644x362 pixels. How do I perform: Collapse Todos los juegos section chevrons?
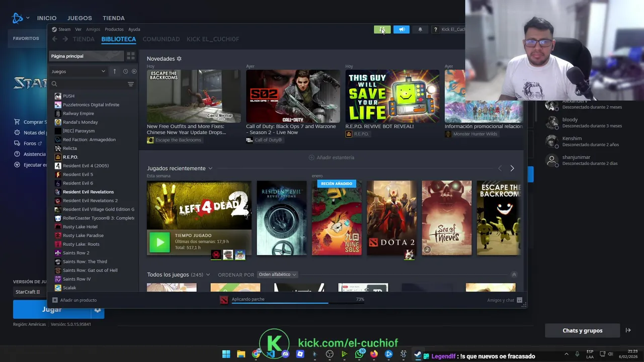coord(514,275)
